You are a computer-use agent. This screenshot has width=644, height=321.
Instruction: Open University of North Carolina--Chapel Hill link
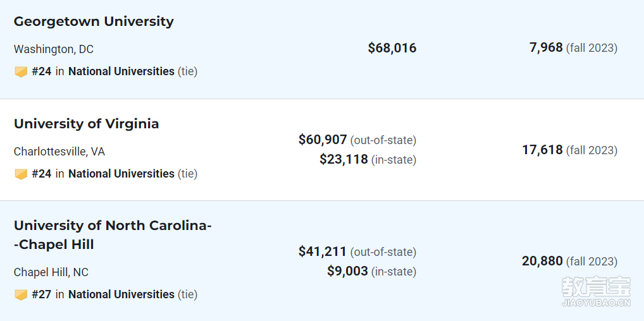113,235
